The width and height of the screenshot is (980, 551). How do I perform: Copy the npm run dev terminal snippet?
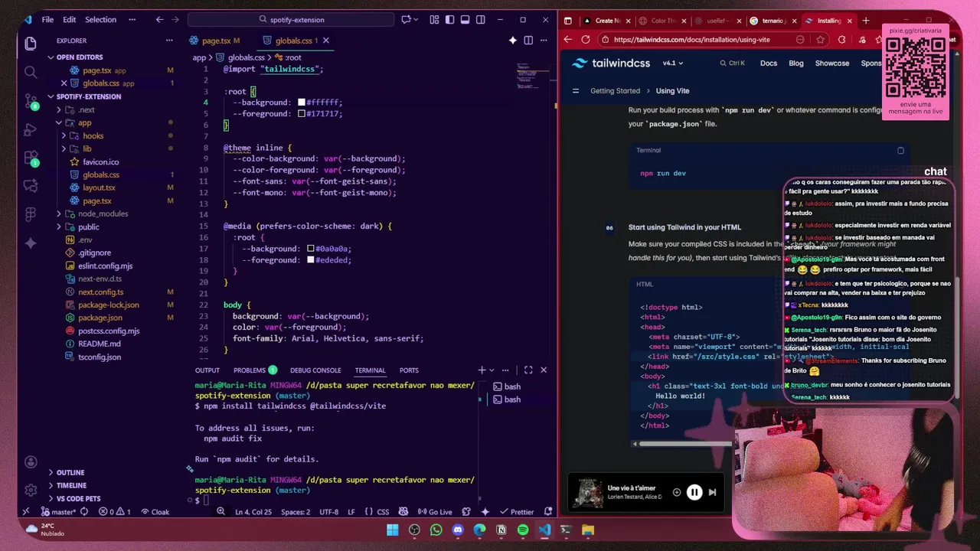click(900, 151)
